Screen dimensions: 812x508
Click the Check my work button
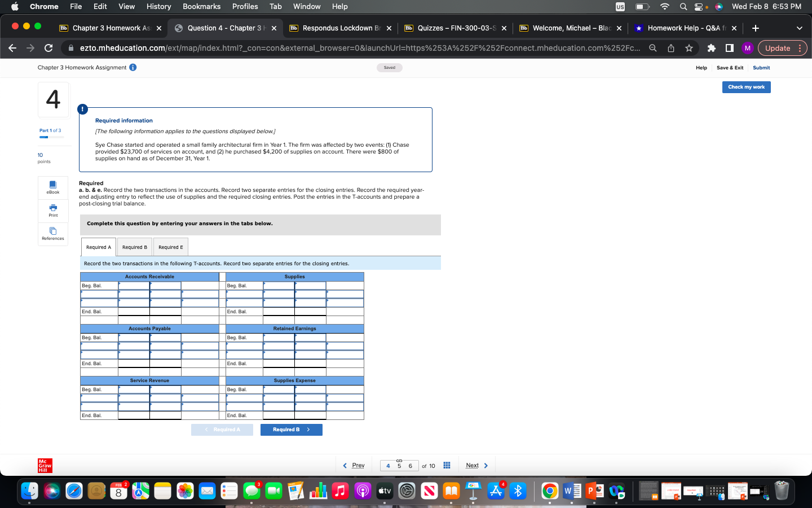(x=746, y=87)
